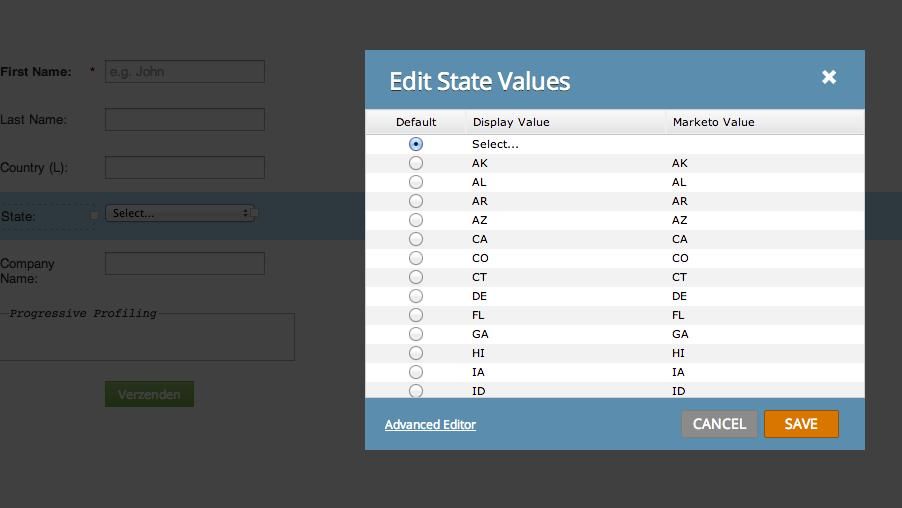Click the Country (L) input box
The width and height of the screenshot is (902, 508).
(x=185, y=168)
